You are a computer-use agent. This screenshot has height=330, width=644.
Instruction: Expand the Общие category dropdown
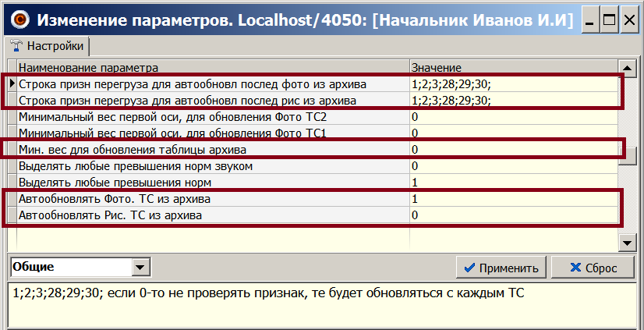[x=140, y=268]
